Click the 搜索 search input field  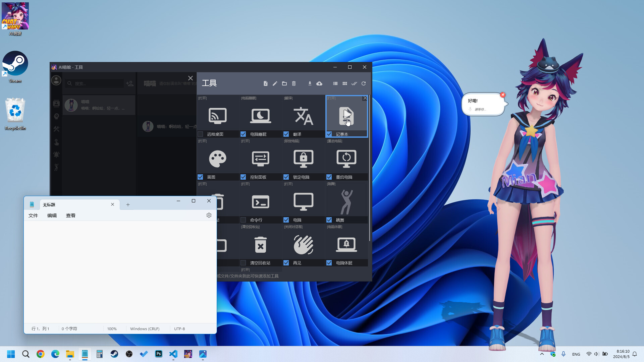tap(95, 83)
